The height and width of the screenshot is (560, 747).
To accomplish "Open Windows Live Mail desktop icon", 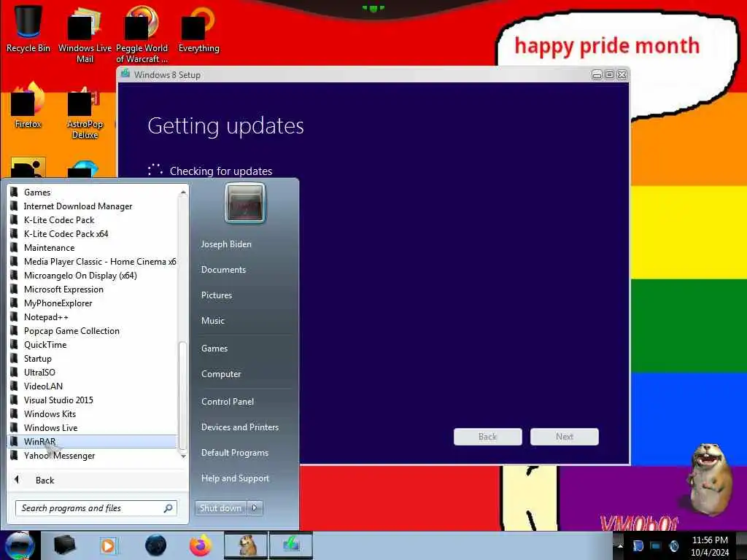I will (x=85, y=34).
